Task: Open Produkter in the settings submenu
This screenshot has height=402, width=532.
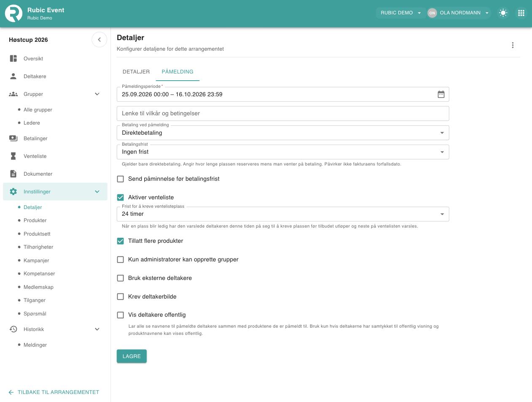Action: 35,220
